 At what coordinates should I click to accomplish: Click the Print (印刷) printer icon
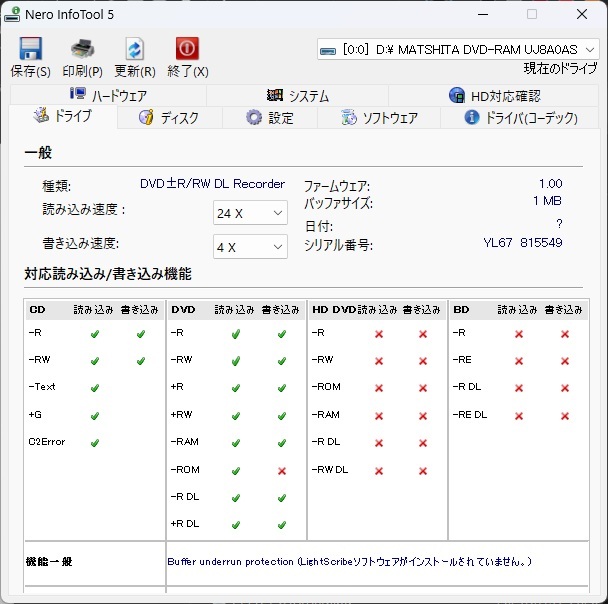click(x=82, y=49)
